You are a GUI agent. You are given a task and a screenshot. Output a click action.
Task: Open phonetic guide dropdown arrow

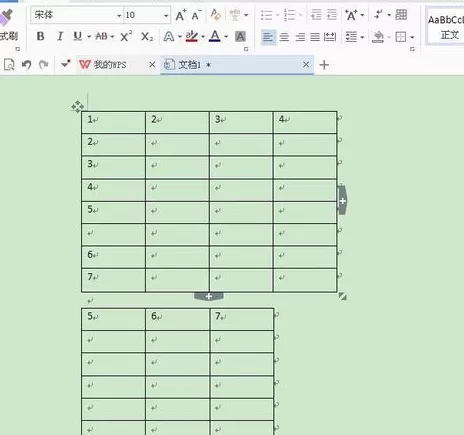pos(246,15)
